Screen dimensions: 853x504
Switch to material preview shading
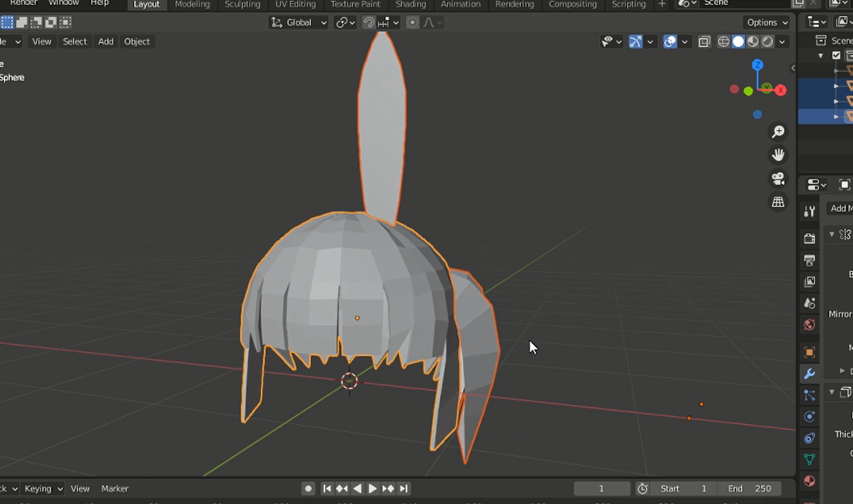[x=753, y=42]
